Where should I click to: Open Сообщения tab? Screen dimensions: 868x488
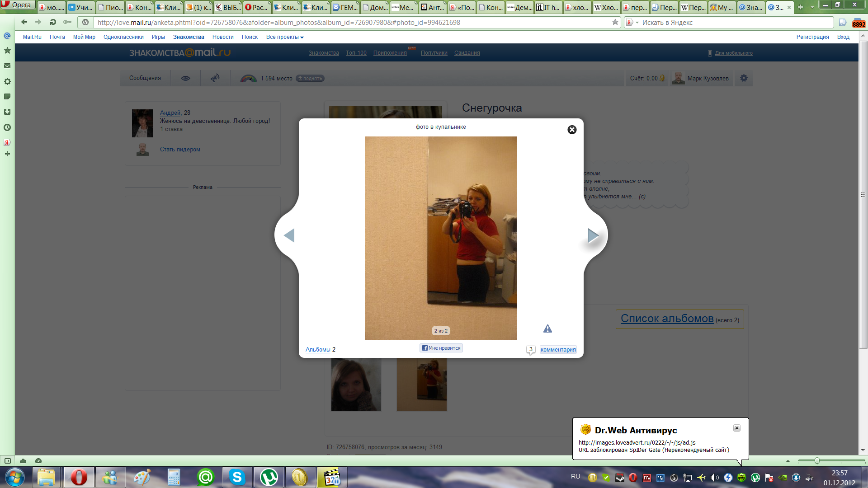[x=145, y=78]
